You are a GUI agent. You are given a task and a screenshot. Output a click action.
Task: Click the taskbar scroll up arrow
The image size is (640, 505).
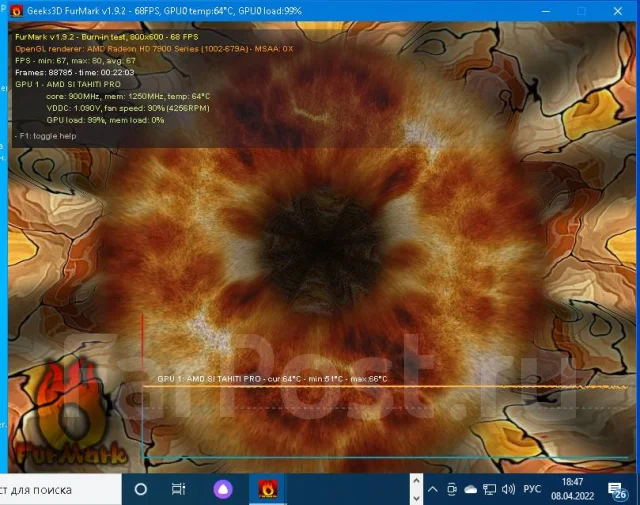416,481
